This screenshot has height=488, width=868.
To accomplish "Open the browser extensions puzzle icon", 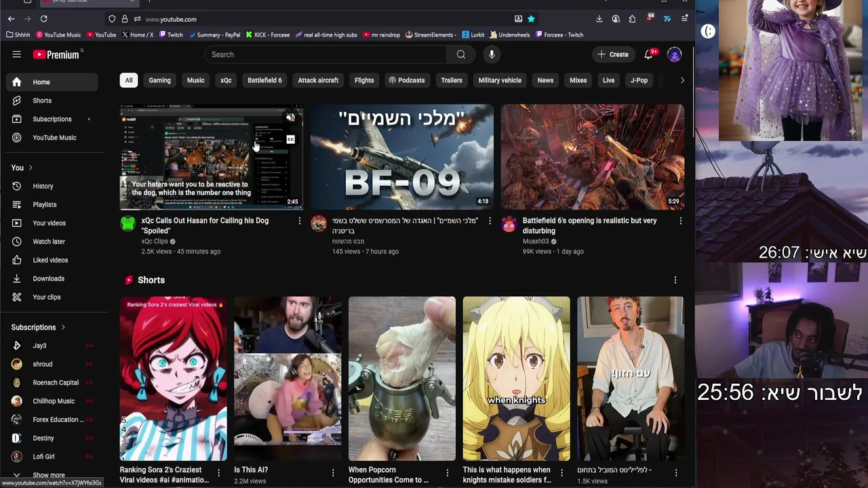I will (632, 19).
